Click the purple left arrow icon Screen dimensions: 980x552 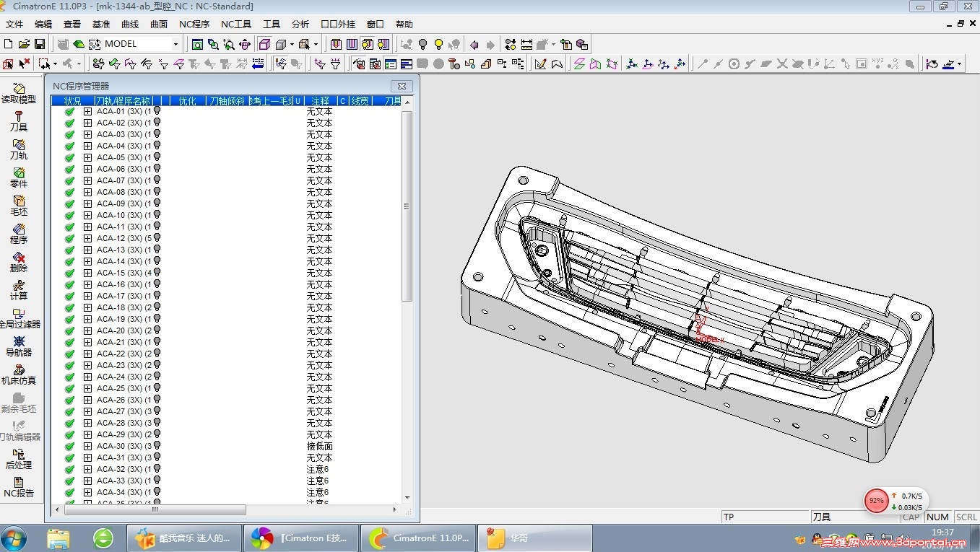point(474,45)
